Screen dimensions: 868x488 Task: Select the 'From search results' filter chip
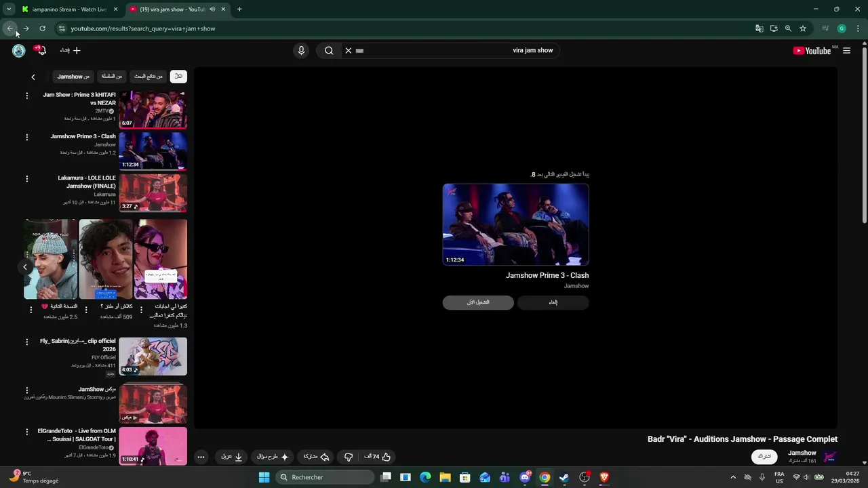pos(149,77)
